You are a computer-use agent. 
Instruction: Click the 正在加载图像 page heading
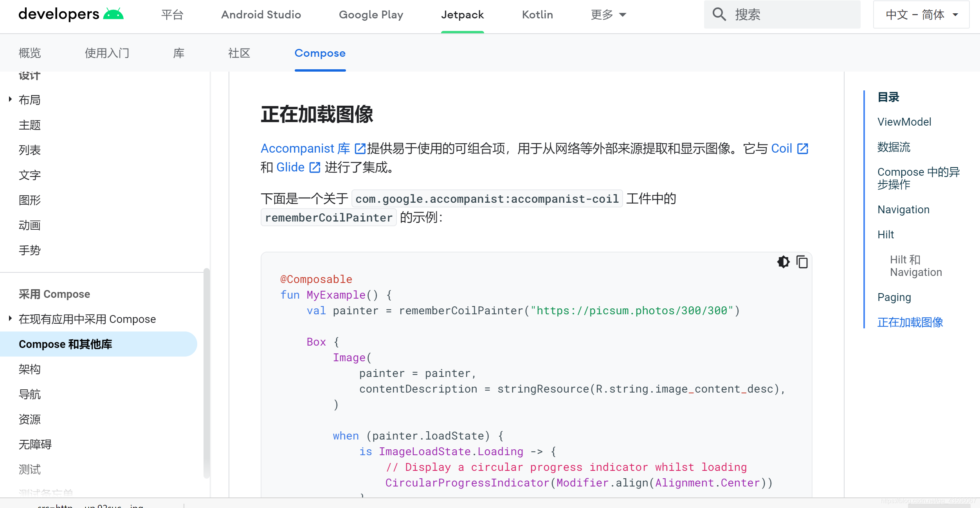[x=317, y=114]
